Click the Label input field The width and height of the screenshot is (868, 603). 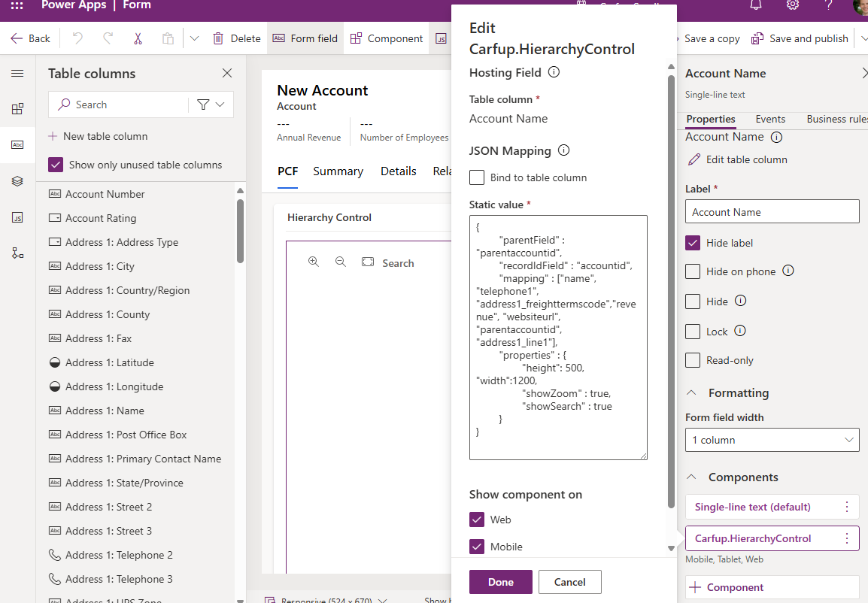[x=772, y=211]
